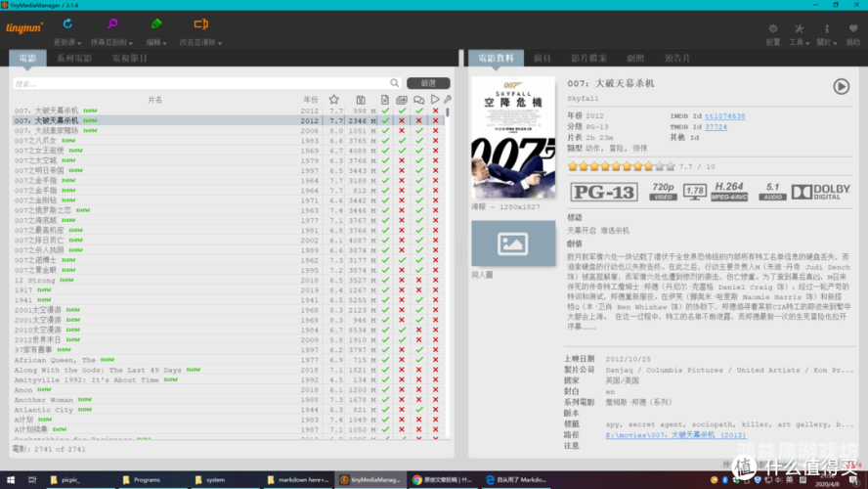Click the star rating column header icon
The width and height of the screenshot is (868, 489).
coord(333,100)
